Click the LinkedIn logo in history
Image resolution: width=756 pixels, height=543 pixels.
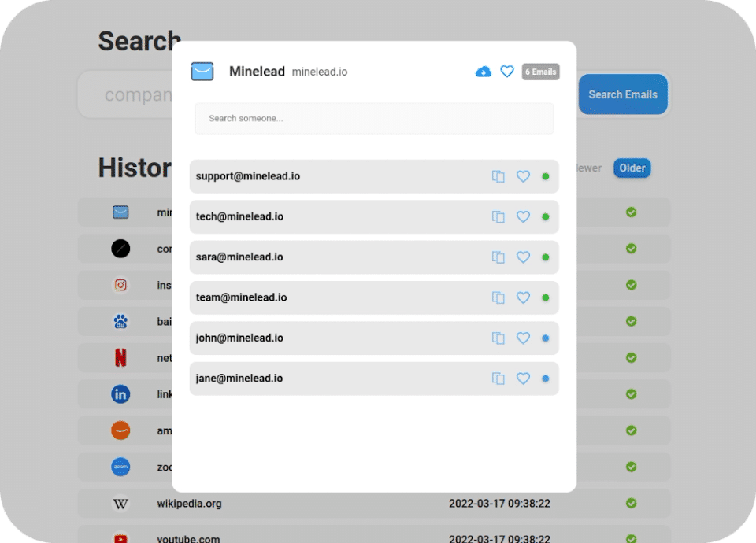point(120,394)
